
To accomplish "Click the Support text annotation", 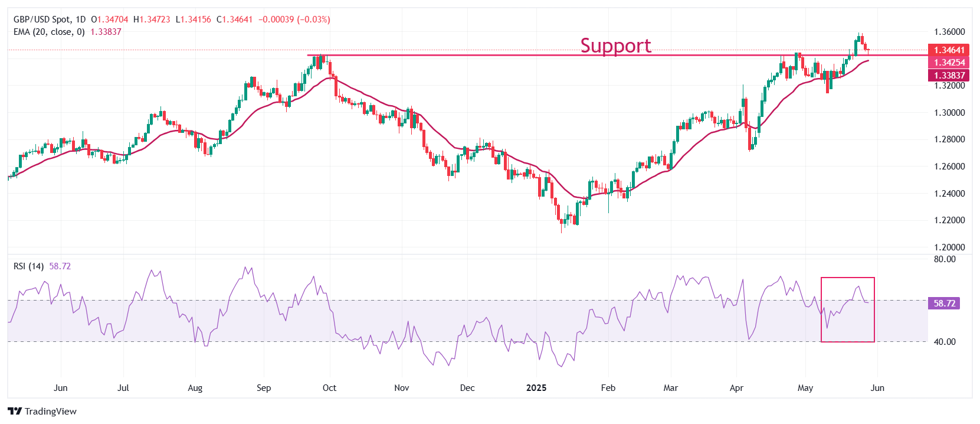I will (x=615, y=45).
